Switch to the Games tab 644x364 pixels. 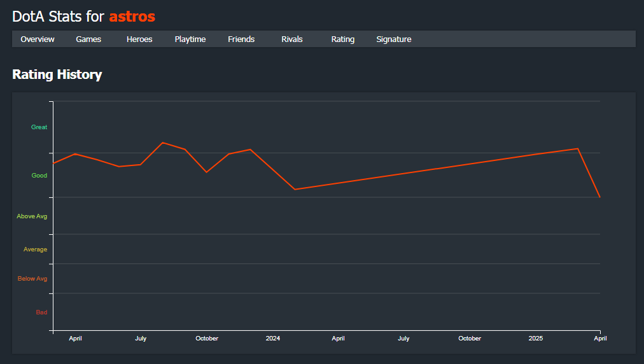(x=88, y=39)
